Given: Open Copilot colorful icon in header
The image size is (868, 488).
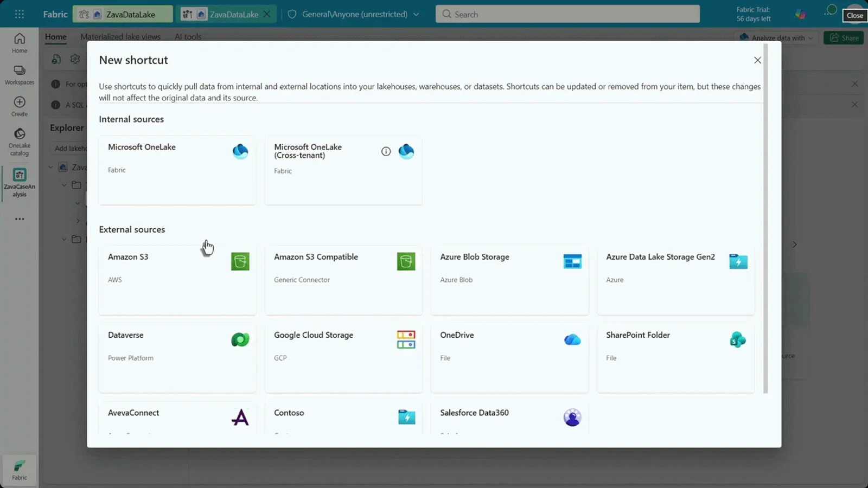Looking at the screenshot, I should coord(801,14).
